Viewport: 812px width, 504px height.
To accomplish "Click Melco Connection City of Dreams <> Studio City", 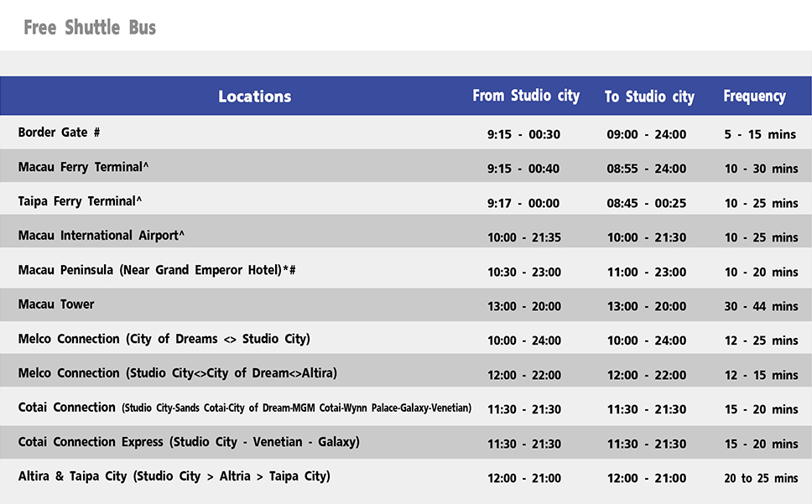I will pos(164,339).
